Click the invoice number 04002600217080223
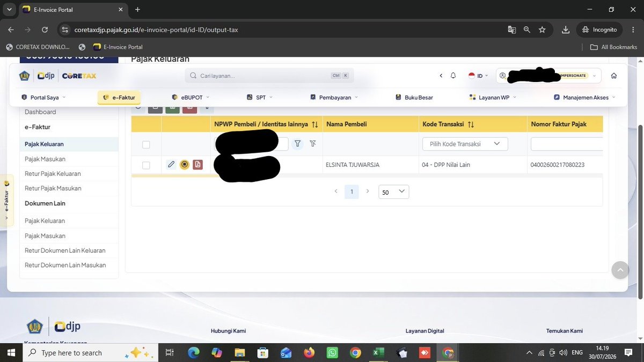The width and height of the screenshot is (644, 362). tap(558, 165)
